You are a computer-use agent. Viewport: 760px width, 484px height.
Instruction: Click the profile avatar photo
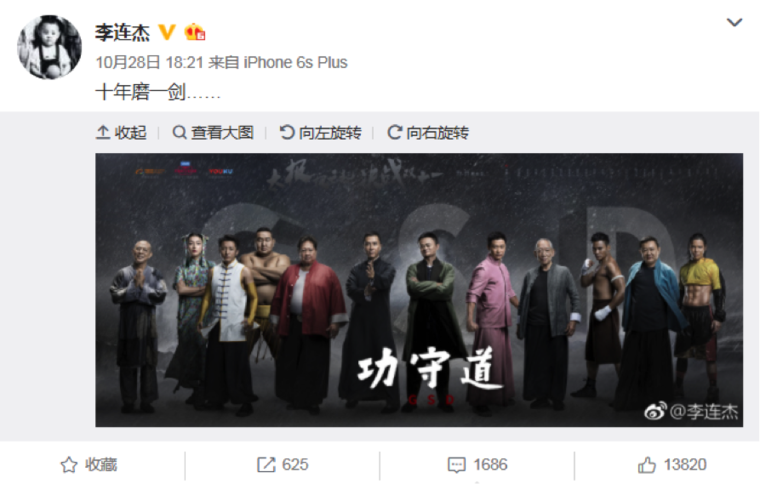pyautogui.click(x=49, y=47)
